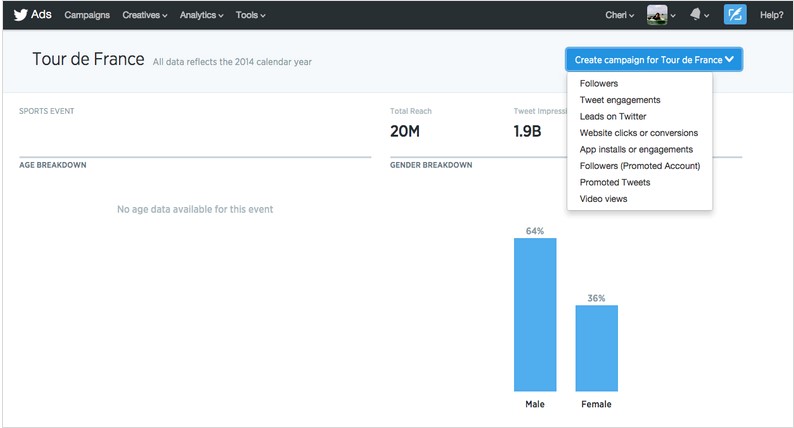Screen dimensions: 794x428
Task: Open the compose tweet icon
Action: pos(735,15)
